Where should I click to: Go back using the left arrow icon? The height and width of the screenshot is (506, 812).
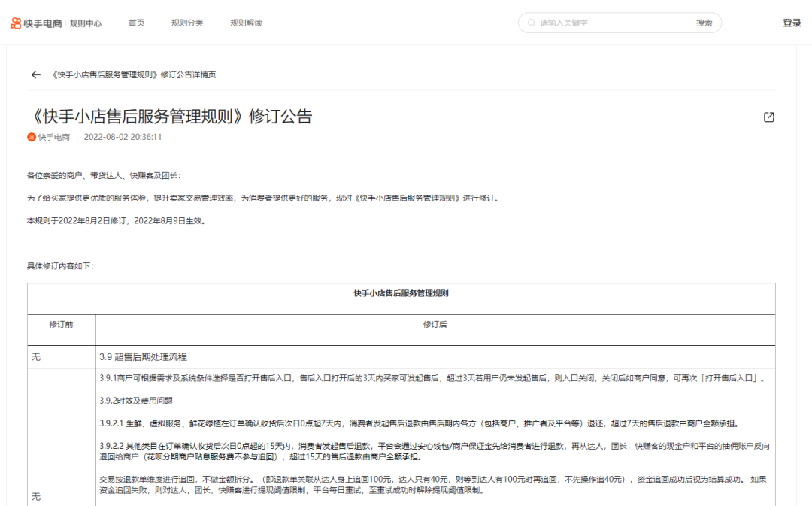point(35,74)
